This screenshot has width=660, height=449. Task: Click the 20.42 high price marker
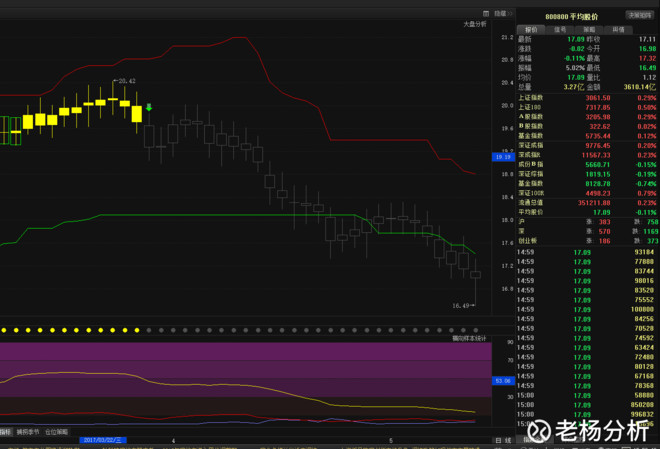coord(125,81)
